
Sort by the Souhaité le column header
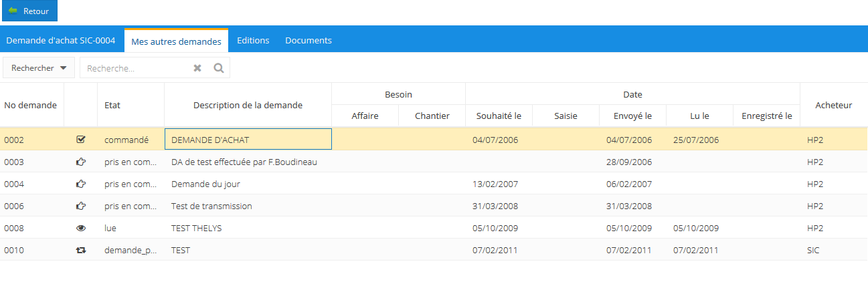click(499, 116)
